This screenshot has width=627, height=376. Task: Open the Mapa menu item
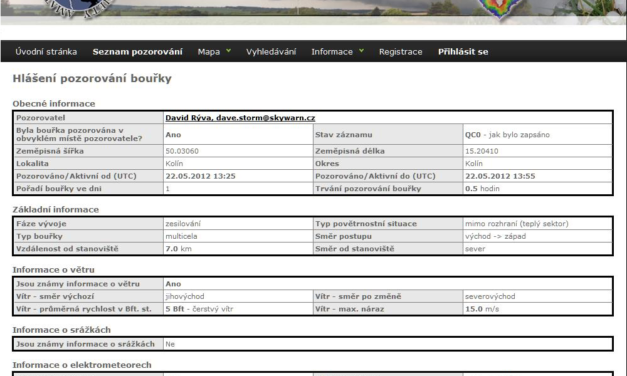209,52
